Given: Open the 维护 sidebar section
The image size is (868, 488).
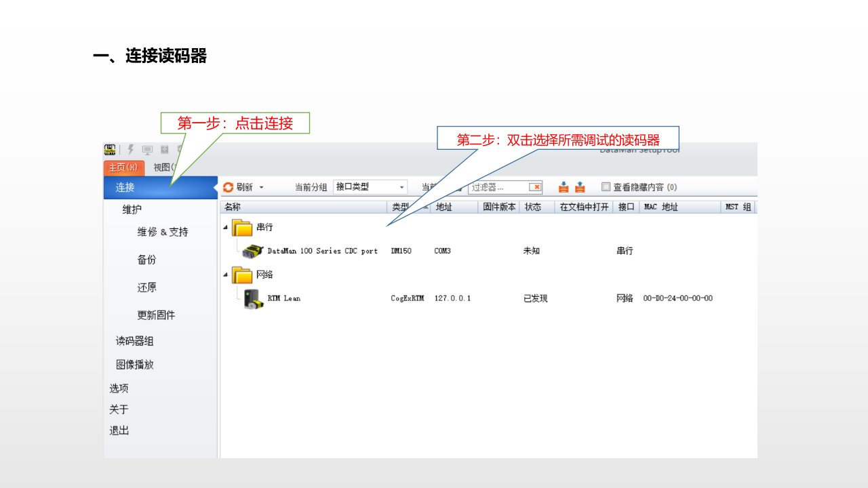Looking at the screenshot, I should 132,209.
